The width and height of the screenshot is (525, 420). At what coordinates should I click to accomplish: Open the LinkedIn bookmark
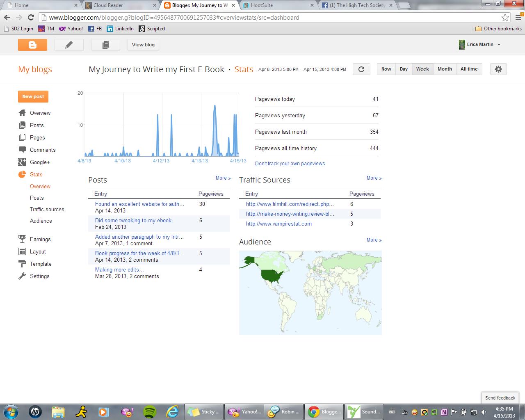[120, 29]
